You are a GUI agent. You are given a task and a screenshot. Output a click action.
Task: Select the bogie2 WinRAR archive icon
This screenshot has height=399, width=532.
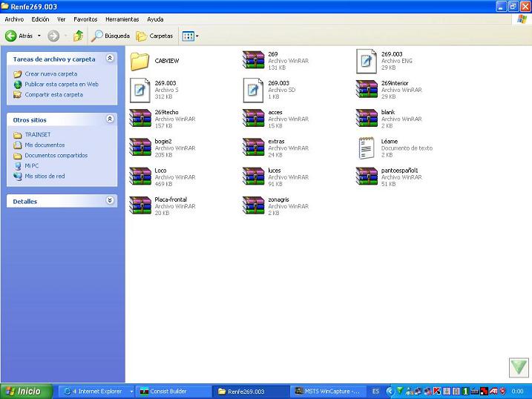click(x=140, y=148)
